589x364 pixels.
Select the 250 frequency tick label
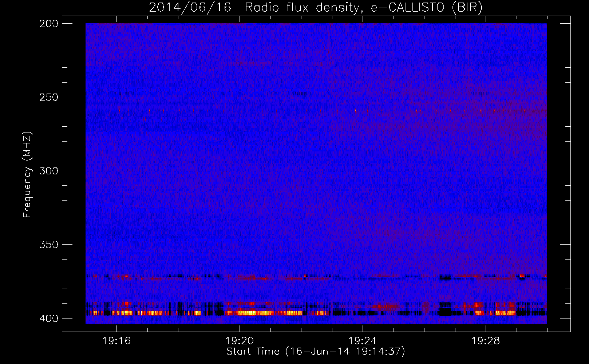(49, 97)
